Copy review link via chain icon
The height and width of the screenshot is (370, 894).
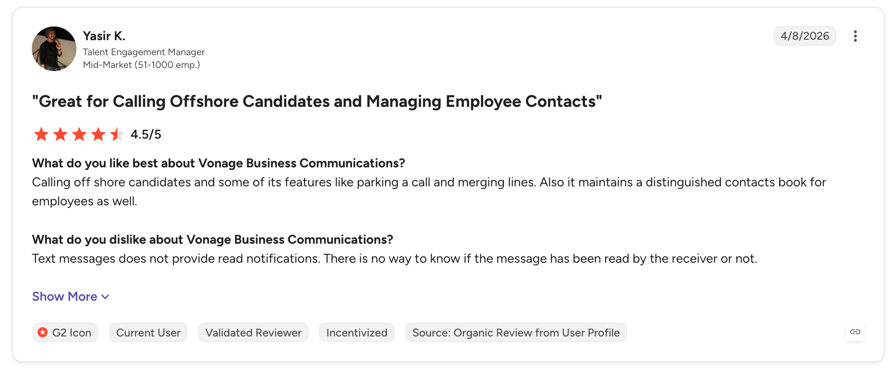tap(855, 332)
